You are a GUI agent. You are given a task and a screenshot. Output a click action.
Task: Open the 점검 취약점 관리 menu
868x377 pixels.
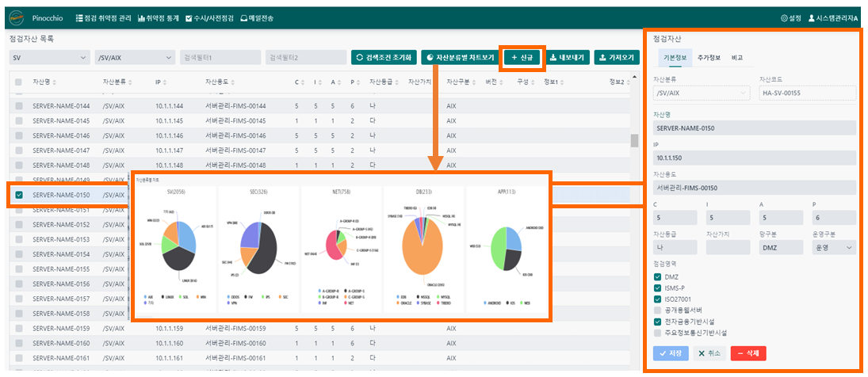click(104, 18)
